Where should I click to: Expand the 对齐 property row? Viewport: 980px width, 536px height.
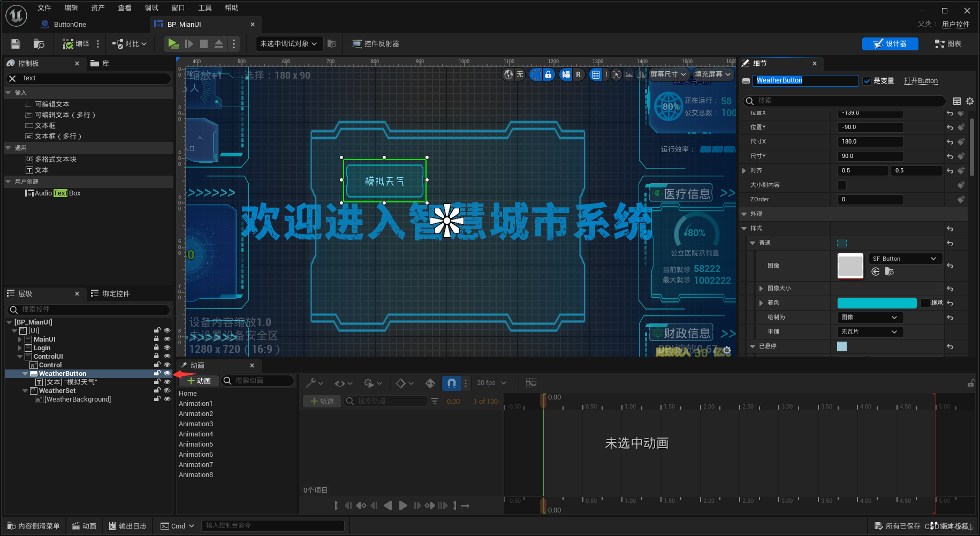(744, 171)
